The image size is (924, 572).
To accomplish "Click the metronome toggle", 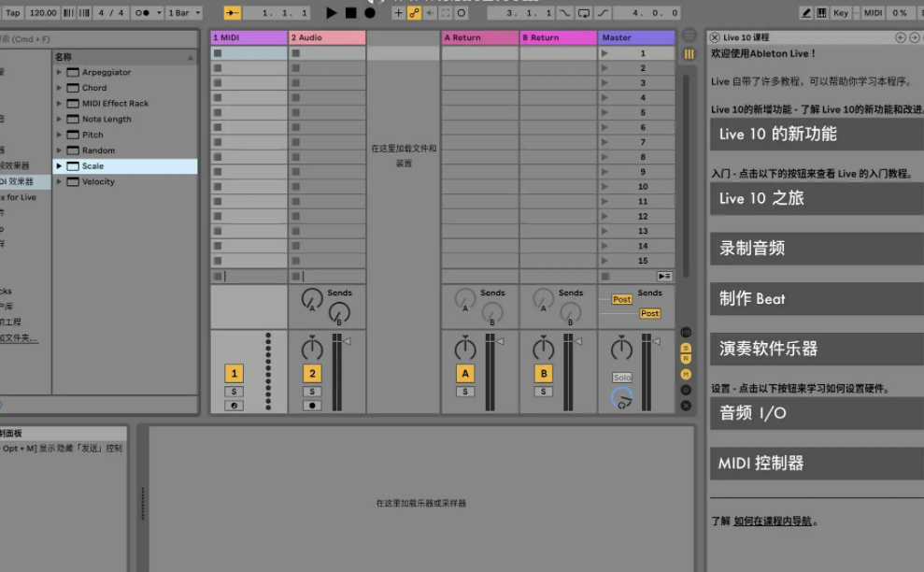I will tap(142, 12).
